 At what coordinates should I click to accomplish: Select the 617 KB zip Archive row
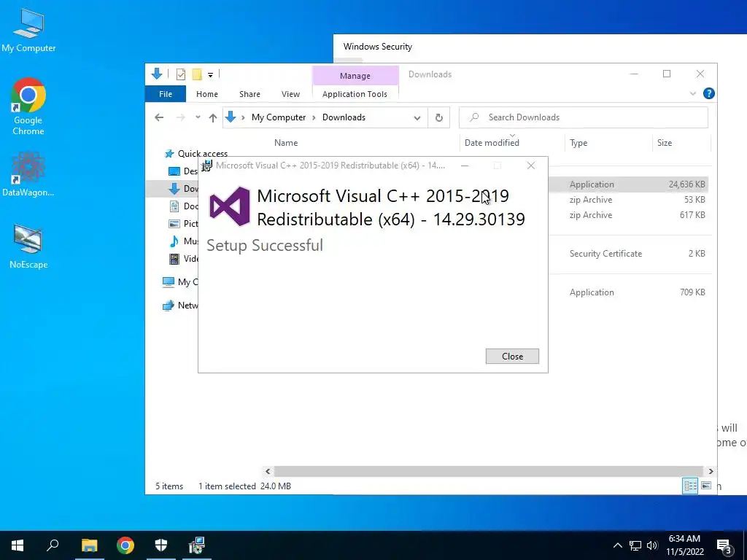[628, 215]
